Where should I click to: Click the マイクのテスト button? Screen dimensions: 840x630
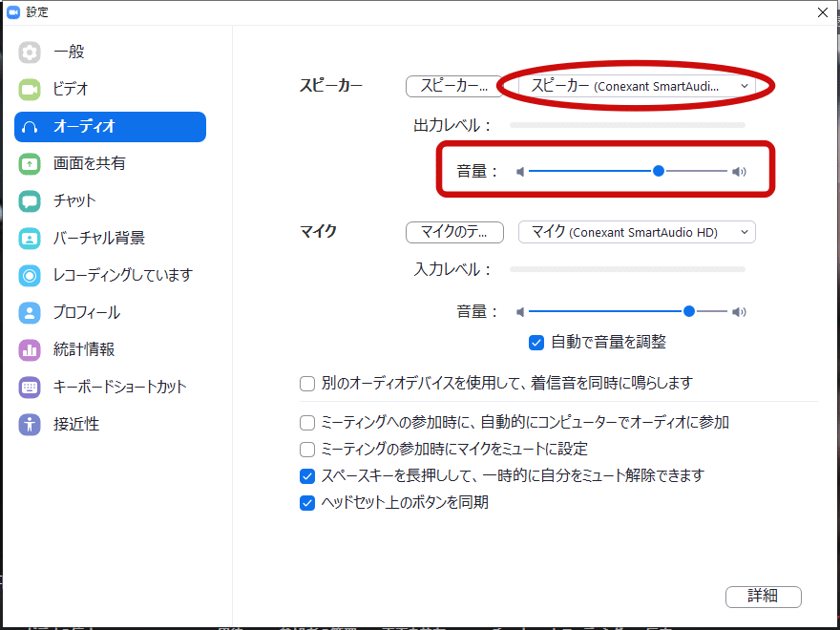pos(454,232)
